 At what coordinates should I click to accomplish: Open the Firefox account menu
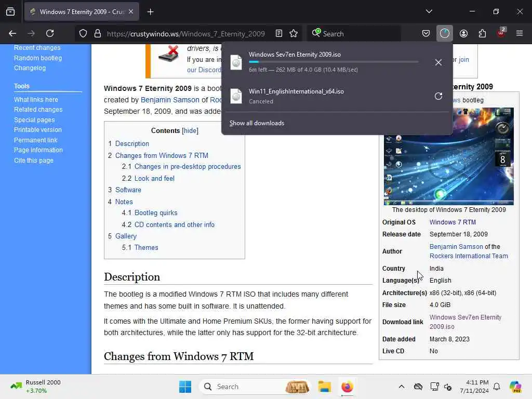click(463, 33)
